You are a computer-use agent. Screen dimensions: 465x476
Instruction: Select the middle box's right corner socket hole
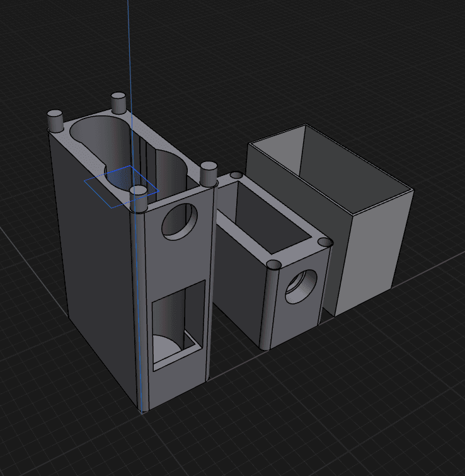(326, 242)
